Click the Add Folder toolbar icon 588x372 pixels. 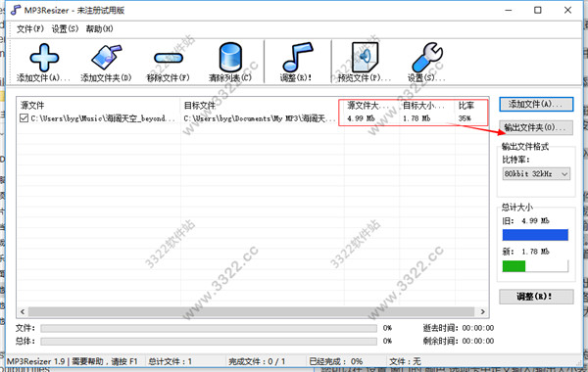[107, 58]
